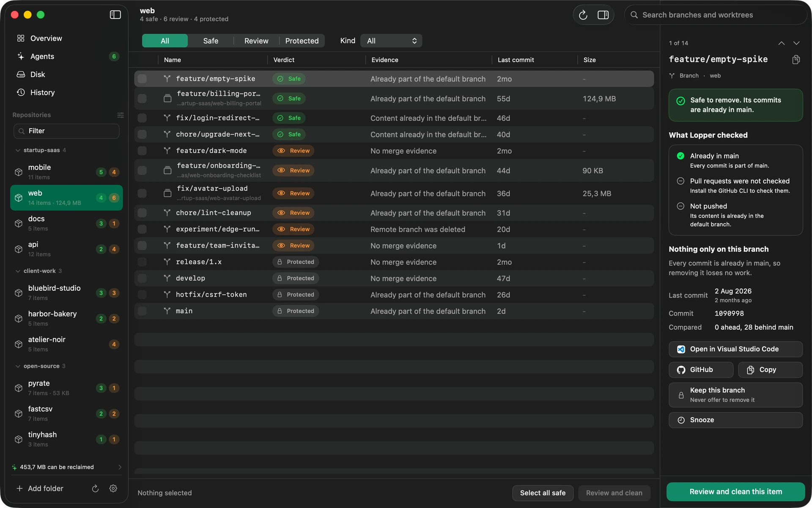The width and height of the screenshot is (812, 508).
Task: Collapse the client-work repository group
Action: click(x=18, y=271)
